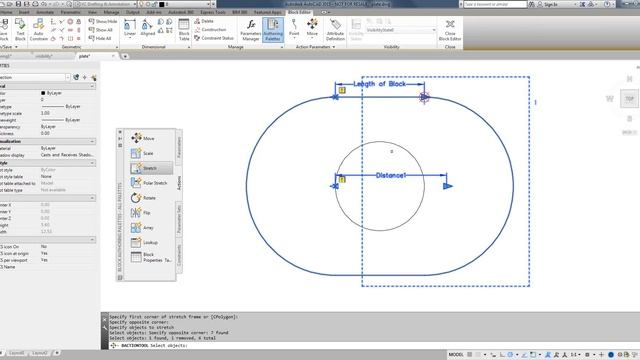
Task: Click Point parameter tool in ribbon
Action: click(x=294, y=29)
